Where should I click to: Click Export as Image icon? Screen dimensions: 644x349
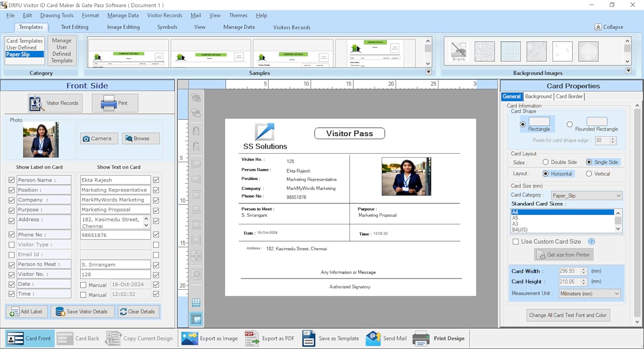coord(190,338)
